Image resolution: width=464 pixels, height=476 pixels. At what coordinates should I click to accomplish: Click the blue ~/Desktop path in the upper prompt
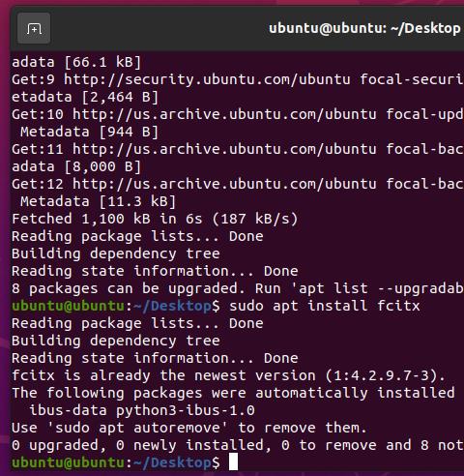pos(172,306)
